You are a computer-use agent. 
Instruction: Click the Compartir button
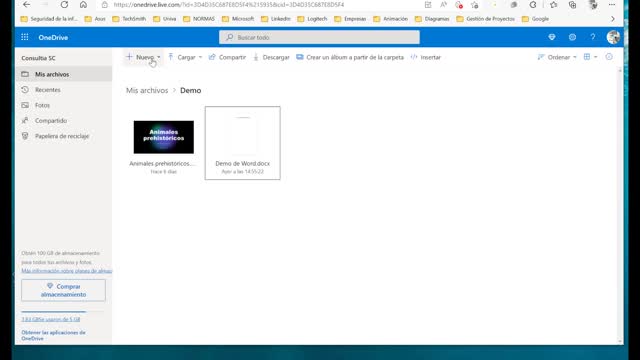227,57
